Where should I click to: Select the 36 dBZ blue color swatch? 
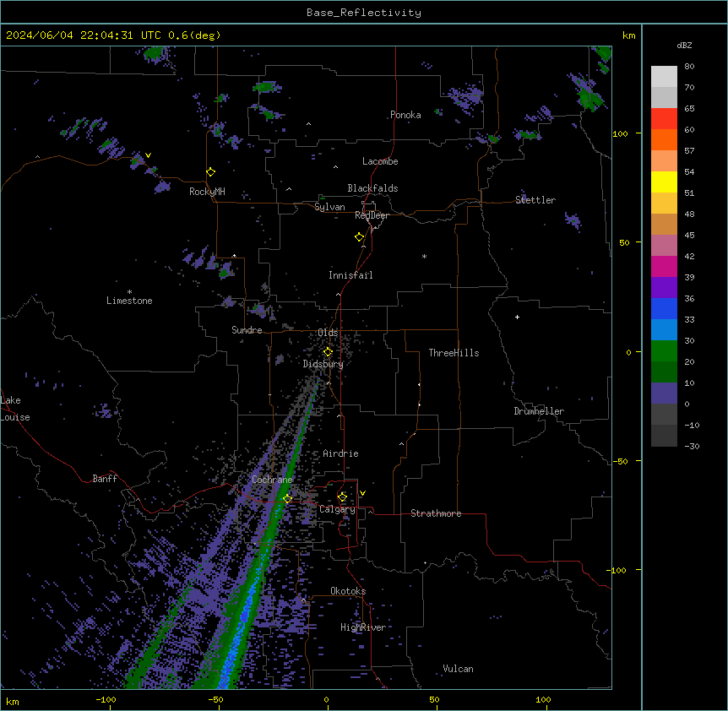(x=664, y=308)
